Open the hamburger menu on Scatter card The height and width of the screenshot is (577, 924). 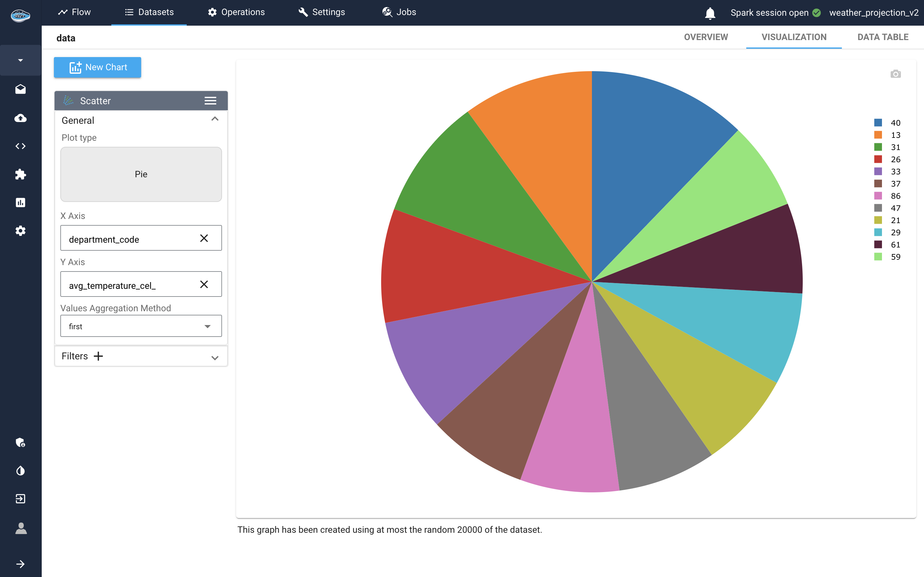click(210, 101)
